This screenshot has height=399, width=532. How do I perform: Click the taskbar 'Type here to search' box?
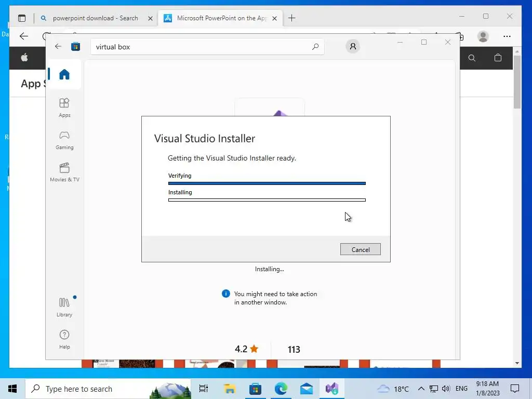(x=108, y=389)
